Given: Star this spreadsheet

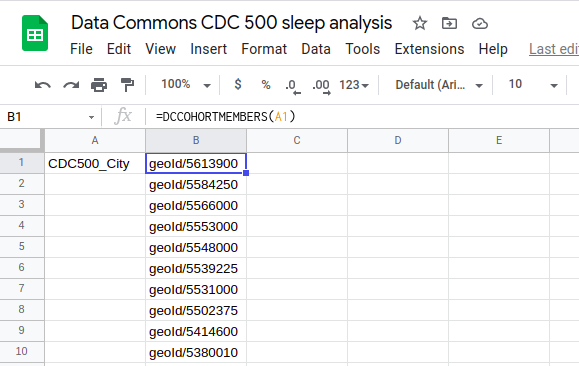Looking at the screenshot, I should tap(419, 24).
